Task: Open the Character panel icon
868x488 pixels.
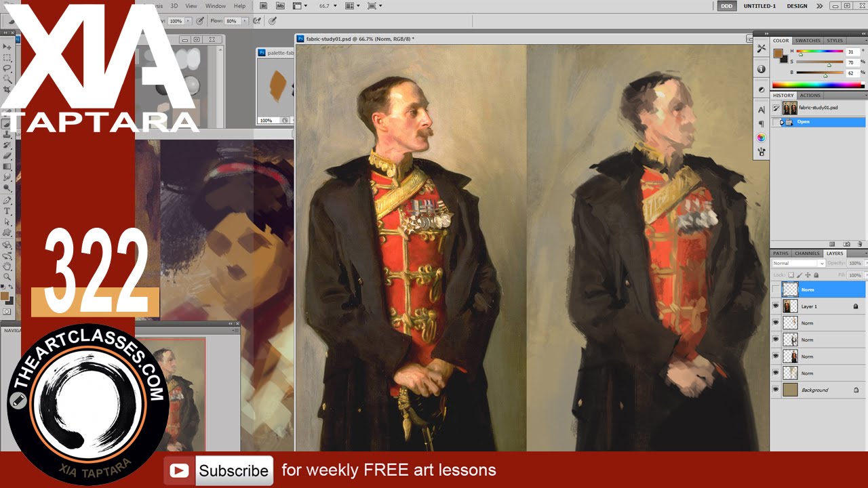Action: pos(762,109)
